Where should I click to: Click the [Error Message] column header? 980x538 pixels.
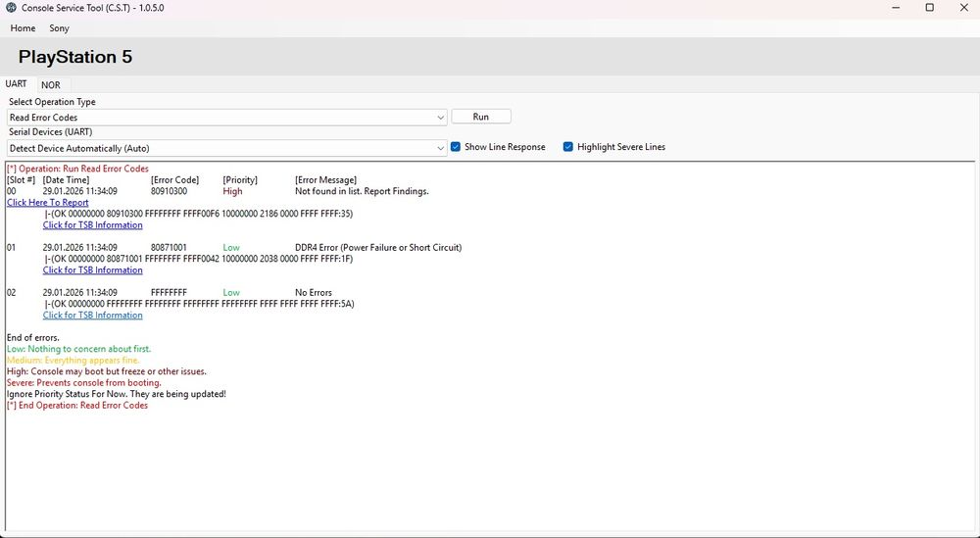coord(325,180)
